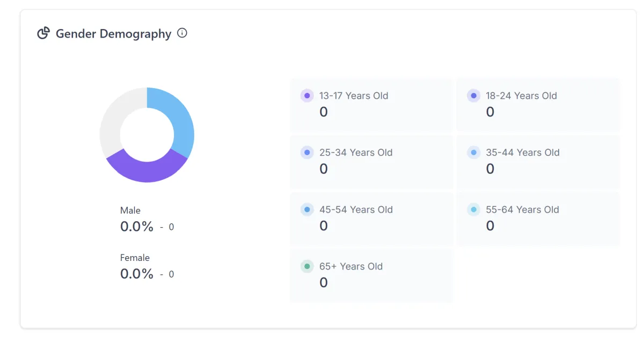This screenshot has height=342, width=644.
Task: Click the Male percentage label
Action: [x=137, y=227]
